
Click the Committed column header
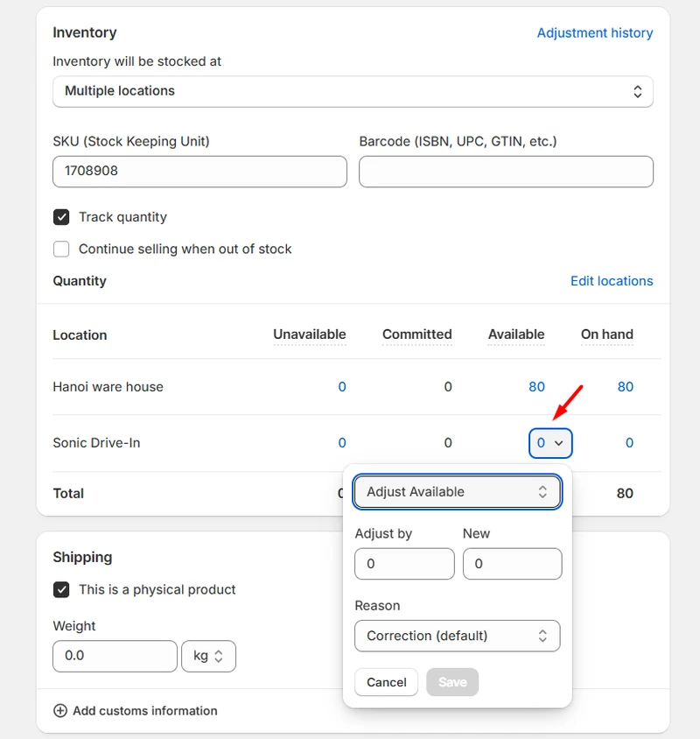pyautogui.click(x=416, y=334)
